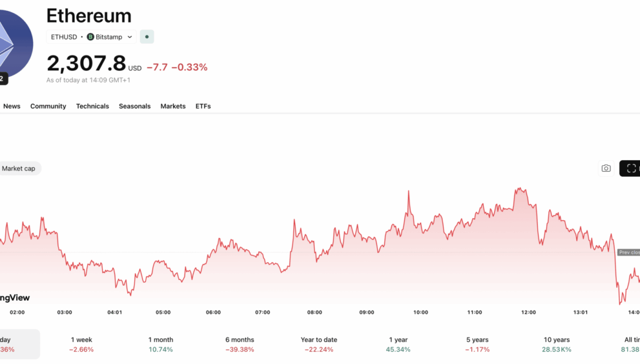Switch chart to 6 months range
Image resolution: width=640 pixels, height=364 pixels.
(x=240, y=344)
